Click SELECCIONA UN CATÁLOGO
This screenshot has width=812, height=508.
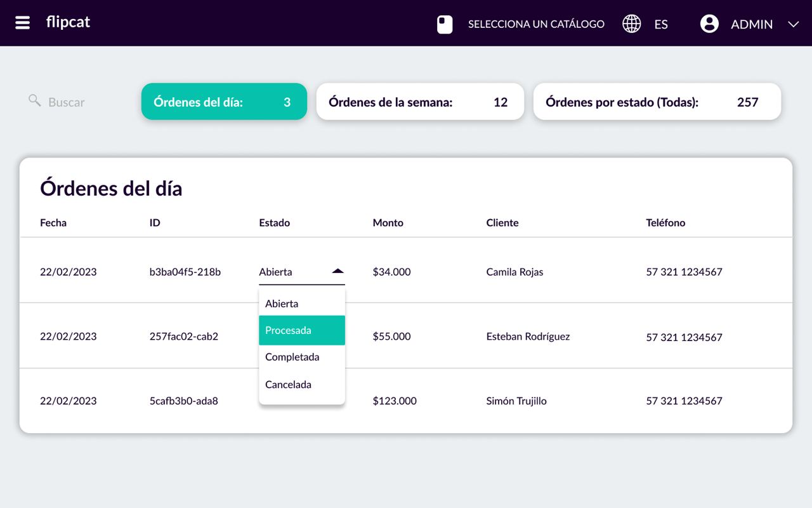tap(536, 24)
